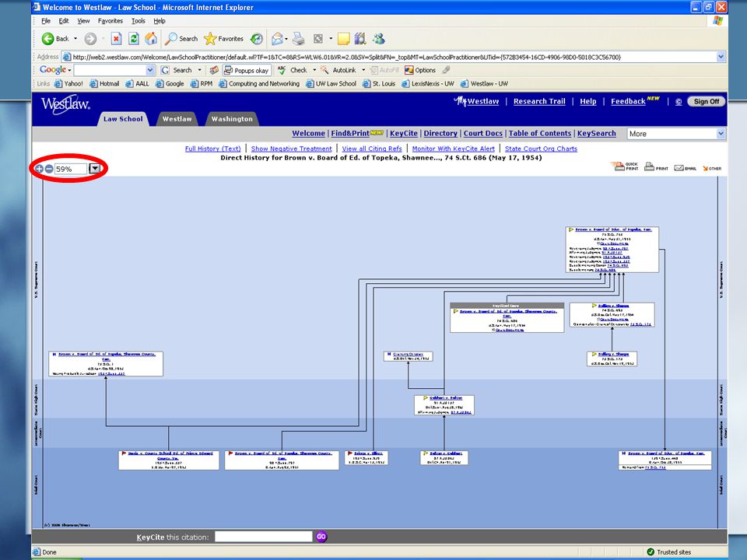The height and width of the screenshot is (560, 747).
Task: Zoom out with the minus icon
Action: (48, 169)
